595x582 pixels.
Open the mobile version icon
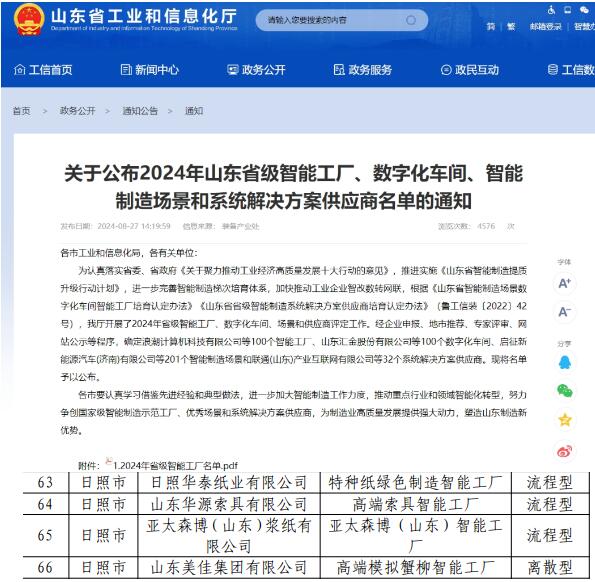(x=567, y=10)
